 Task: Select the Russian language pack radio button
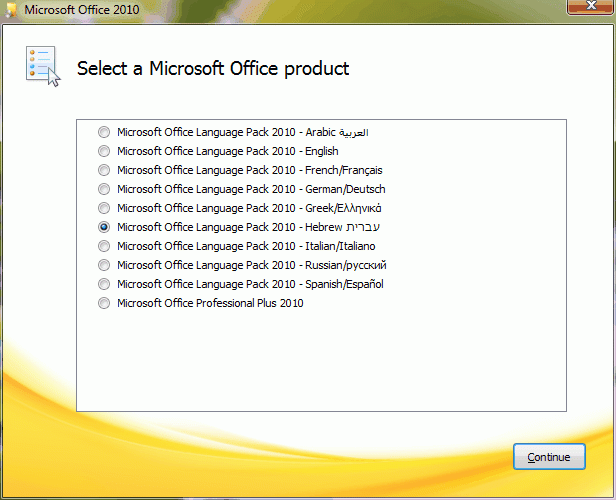pyautogui.click(x=104, y=265)
